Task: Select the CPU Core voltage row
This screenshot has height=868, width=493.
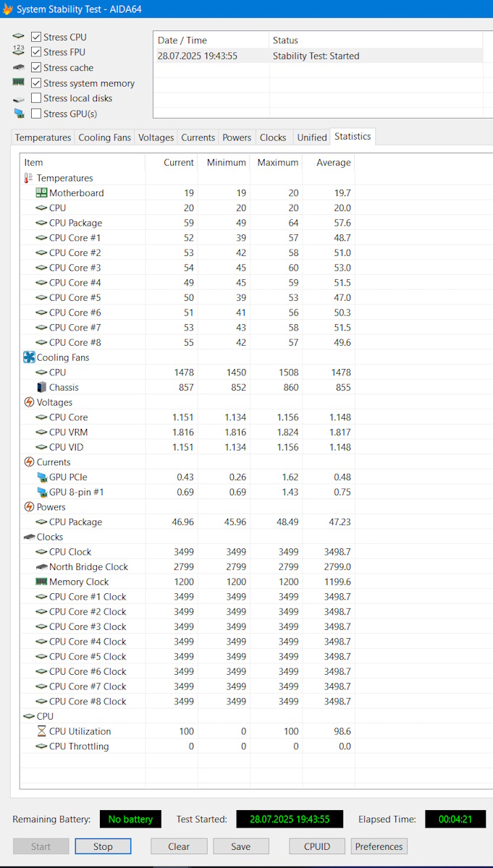Action: click(x=187, y=417)
